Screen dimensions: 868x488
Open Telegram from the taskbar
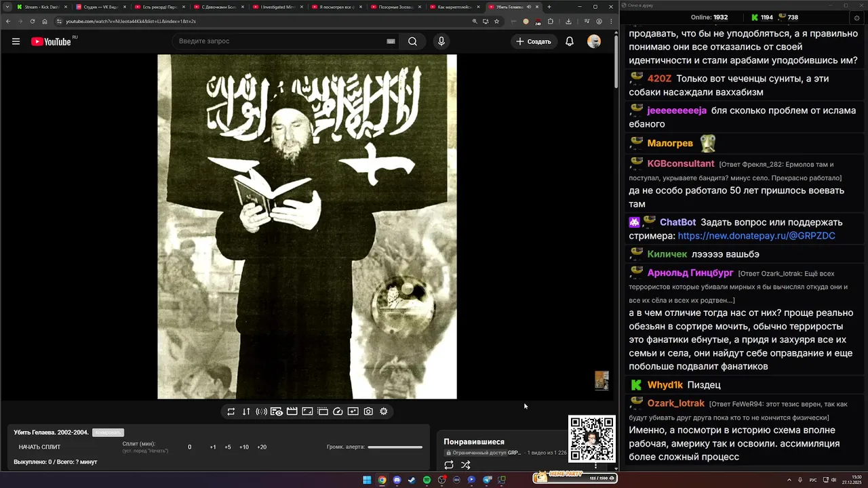[486, 480]
